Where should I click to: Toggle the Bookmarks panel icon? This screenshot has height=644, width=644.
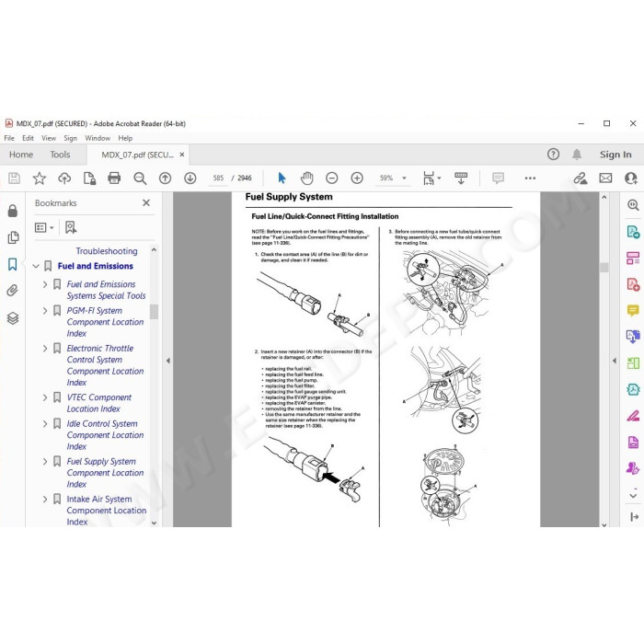pos(13,264)
